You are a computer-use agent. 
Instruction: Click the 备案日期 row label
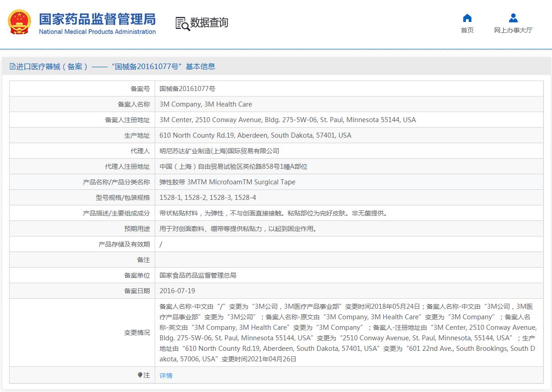point(137,291)
